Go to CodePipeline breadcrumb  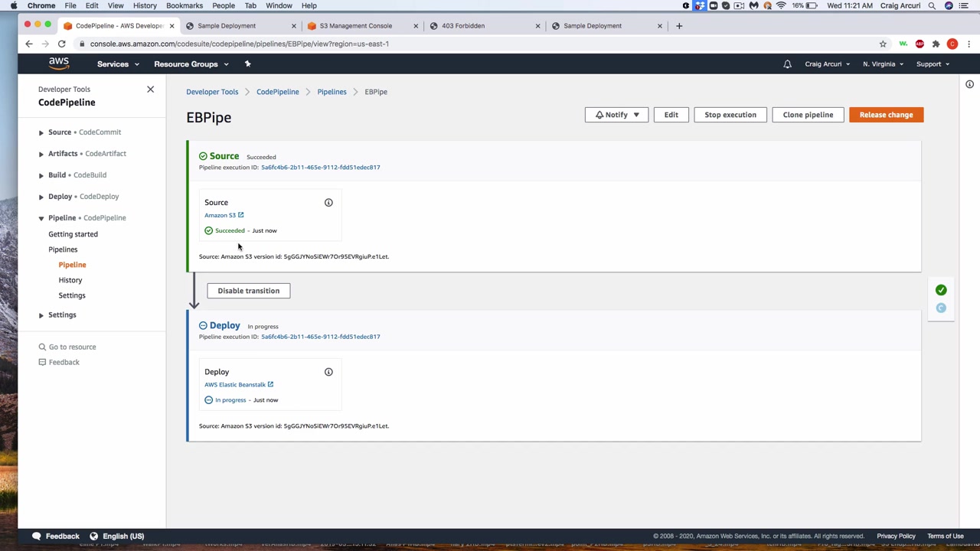click(278, 92)
